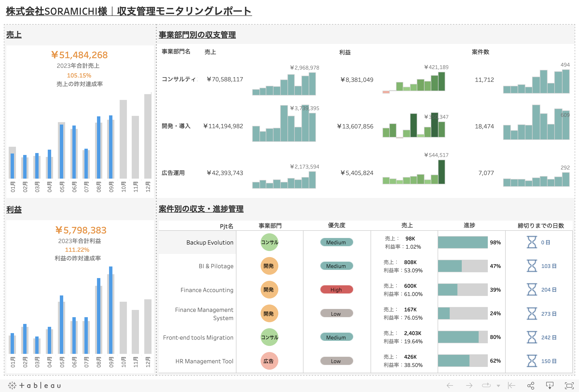
Task: Click the Replay animation icon
Action: pyautogui.click(x=486, y=386)
